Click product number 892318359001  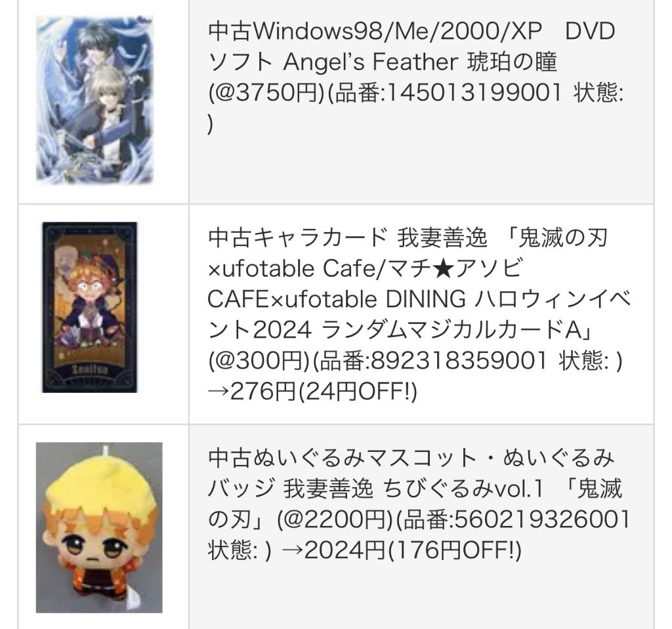(459, 360)
